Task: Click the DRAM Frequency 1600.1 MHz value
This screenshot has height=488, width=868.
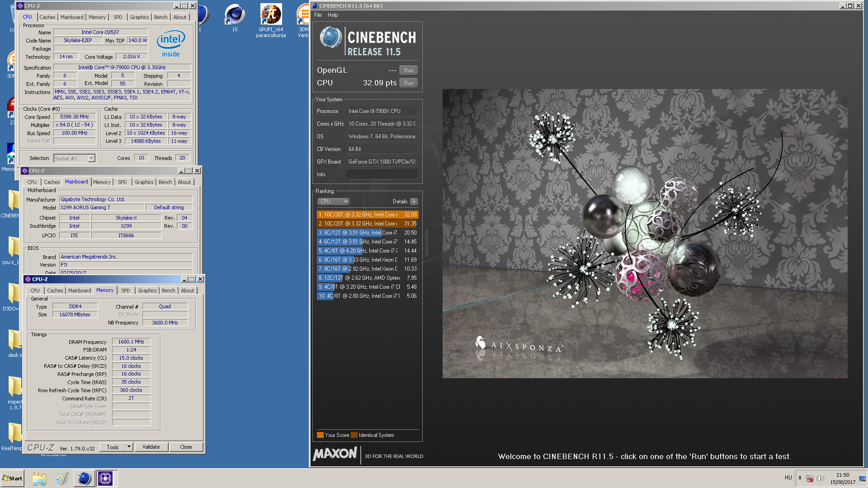Action: tap(131, 342)
